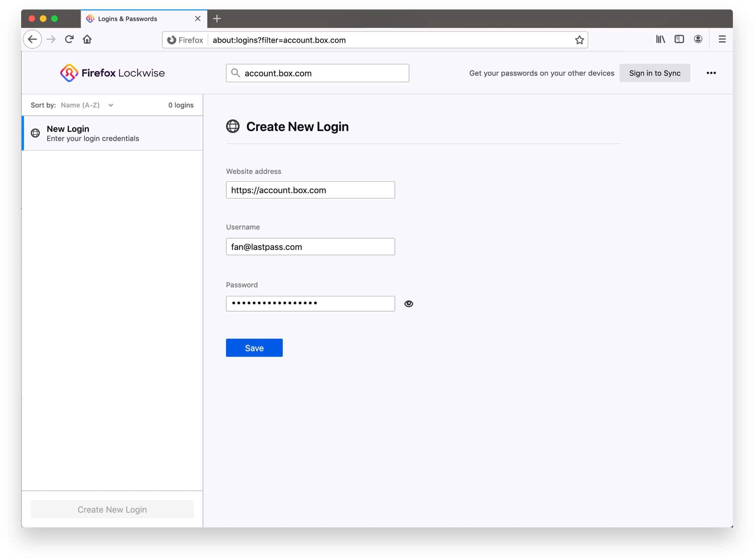Reveal the password with the eye icon
This screenshot has width=754, height=560.
point(409,304)
